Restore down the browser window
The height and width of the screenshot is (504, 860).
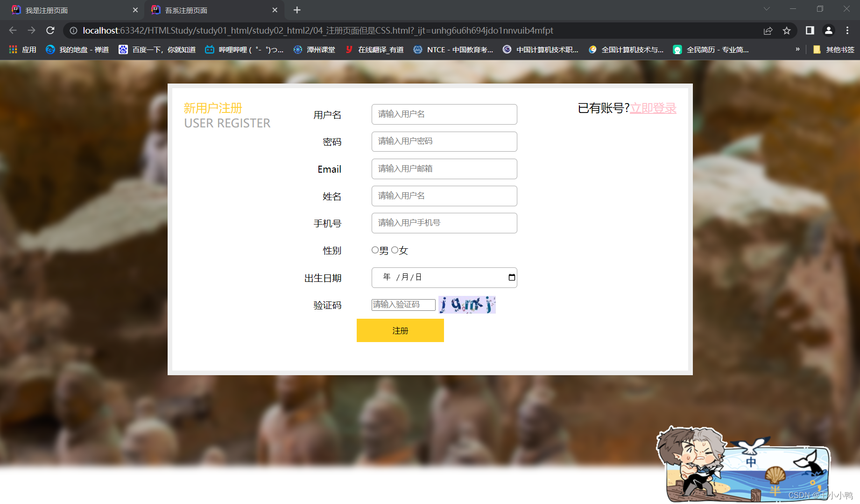(x=820, y=9)
